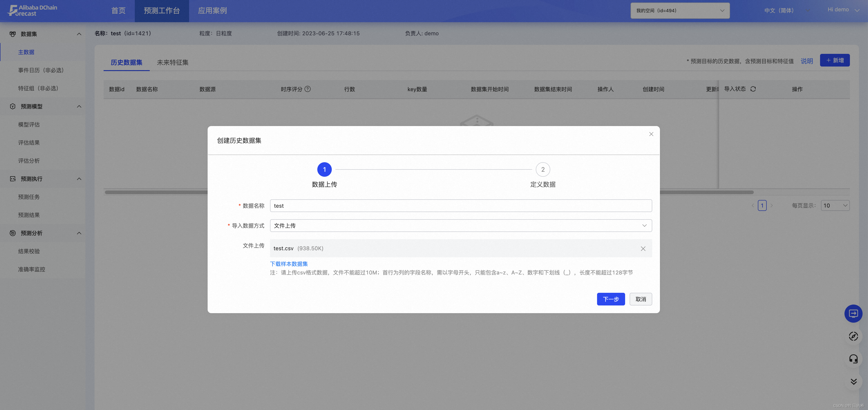
Task: Click the test.csv file name
Action: [283, 248]
